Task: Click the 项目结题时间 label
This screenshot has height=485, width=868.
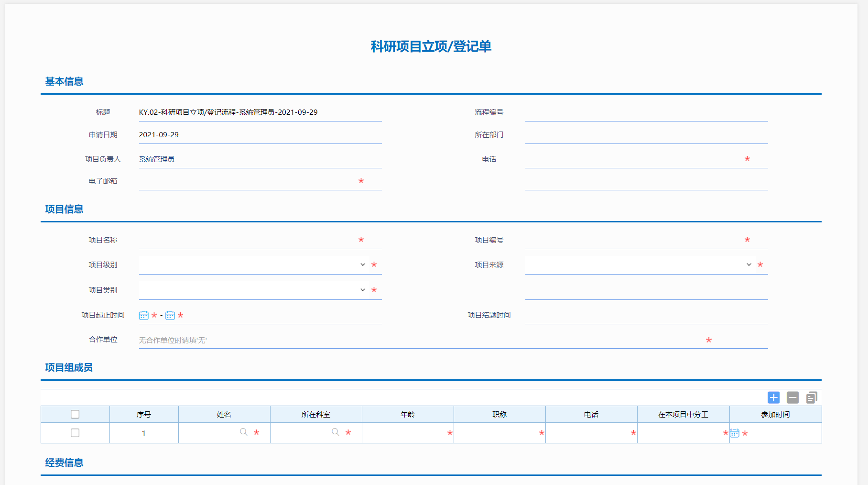Action: 489,315
